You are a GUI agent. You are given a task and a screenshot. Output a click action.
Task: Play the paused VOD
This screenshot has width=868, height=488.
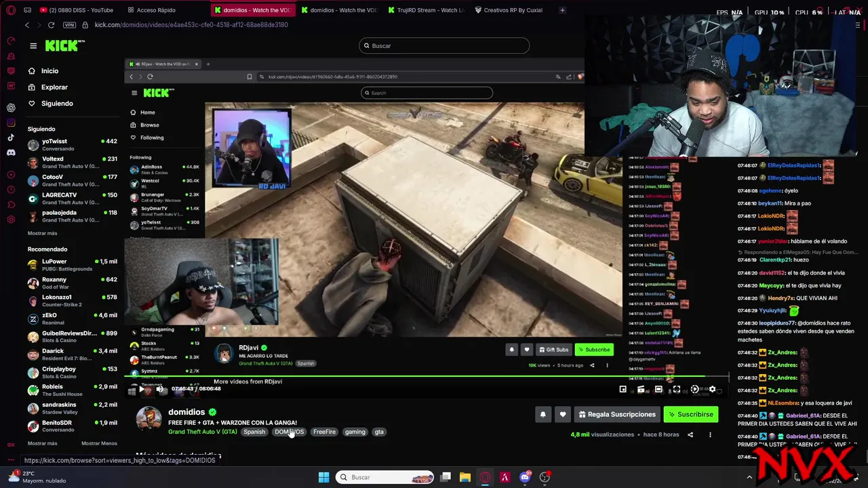pyautogui.click(x=141, y=389)
